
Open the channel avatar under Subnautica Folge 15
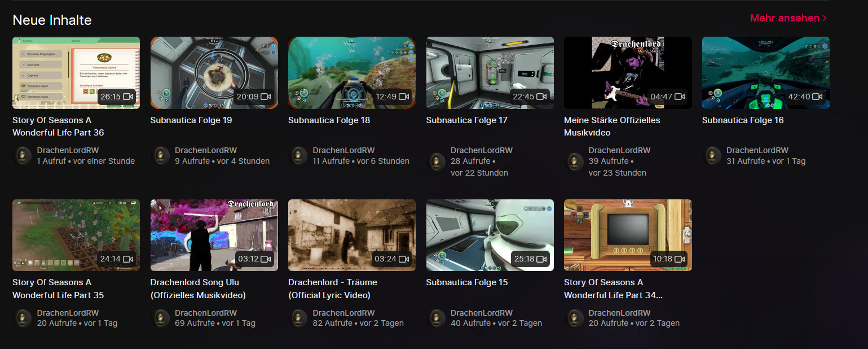click(437, 318)
